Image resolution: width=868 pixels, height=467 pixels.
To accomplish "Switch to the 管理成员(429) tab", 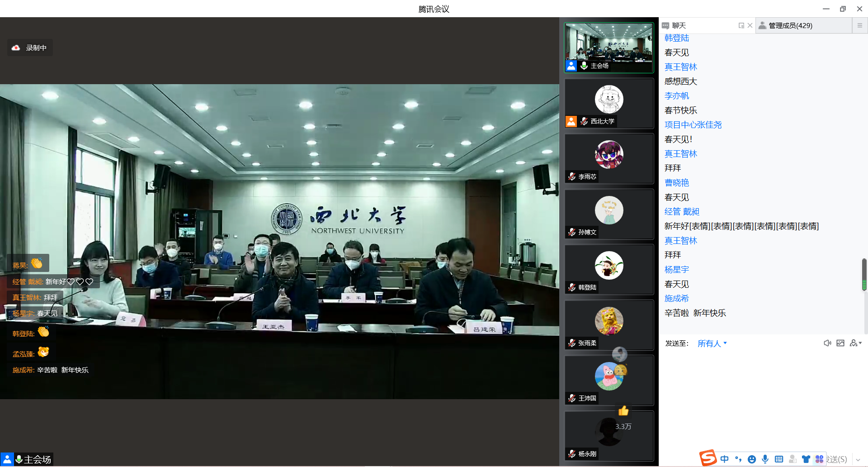I will coord(790,26).
